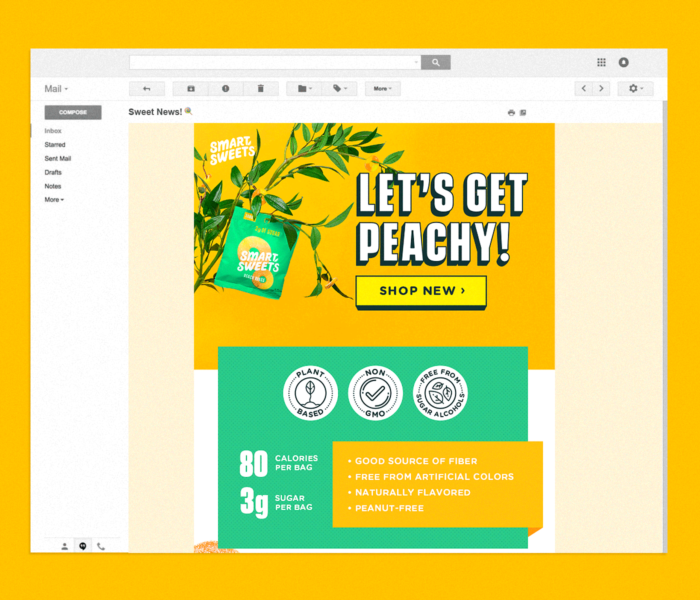Screen dimensions: 700x600
Task: Open the Hangouts chat icon
Action: click(83, 546)
